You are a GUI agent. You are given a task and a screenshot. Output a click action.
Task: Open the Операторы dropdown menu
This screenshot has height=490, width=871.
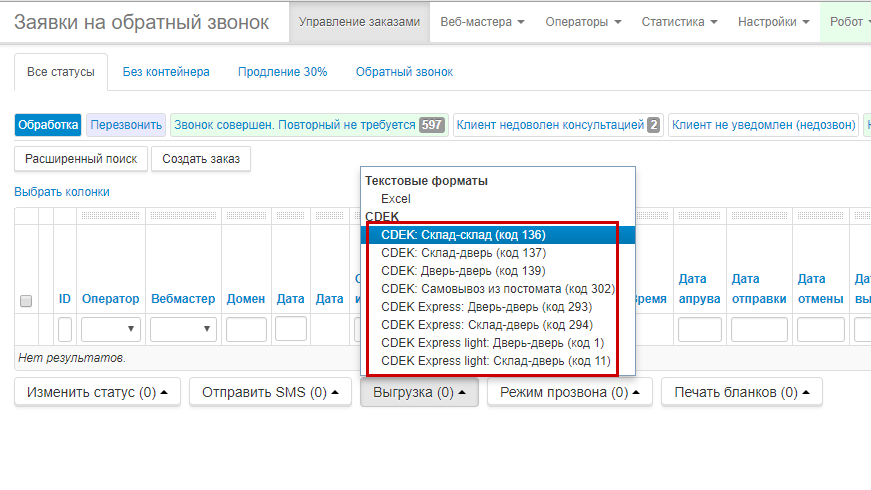[582, 22]
